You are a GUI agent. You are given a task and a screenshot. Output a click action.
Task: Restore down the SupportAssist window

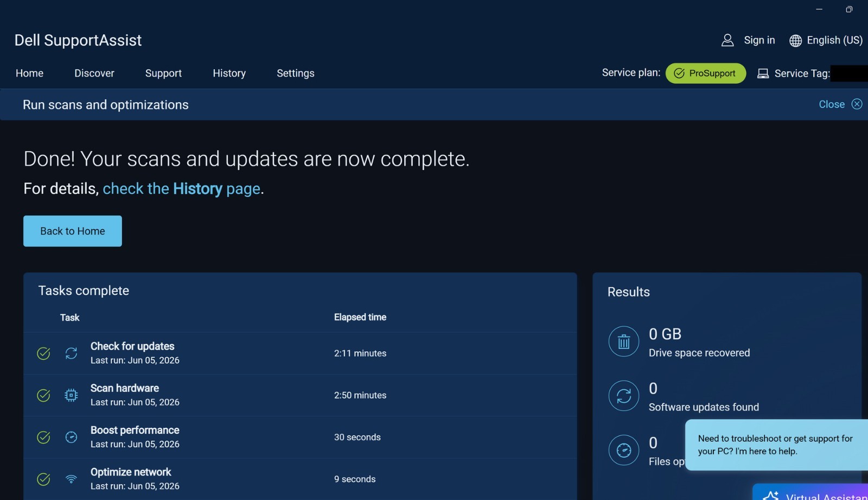(849, 9)
